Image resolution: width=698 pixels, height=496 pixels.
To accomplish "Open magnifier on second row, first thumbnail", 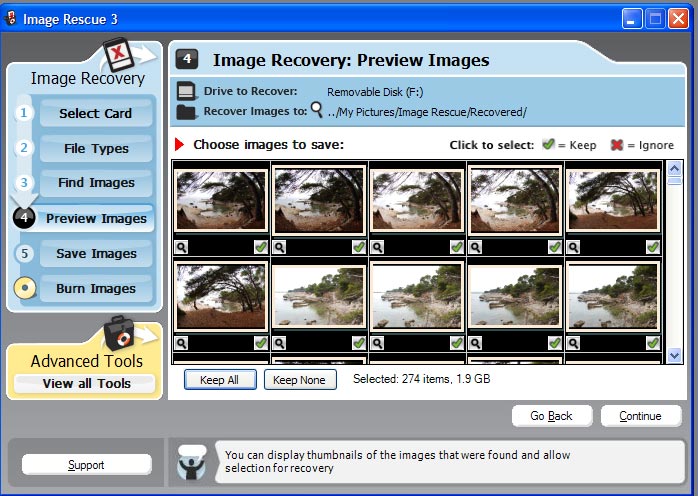I will click(181, 343).
